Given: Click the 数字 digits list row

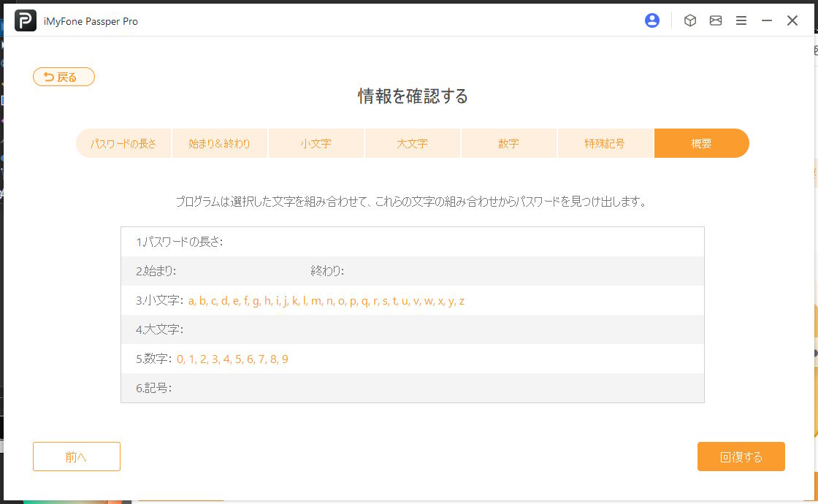Looking at the screenshot, I should click(x=412, y=359).
